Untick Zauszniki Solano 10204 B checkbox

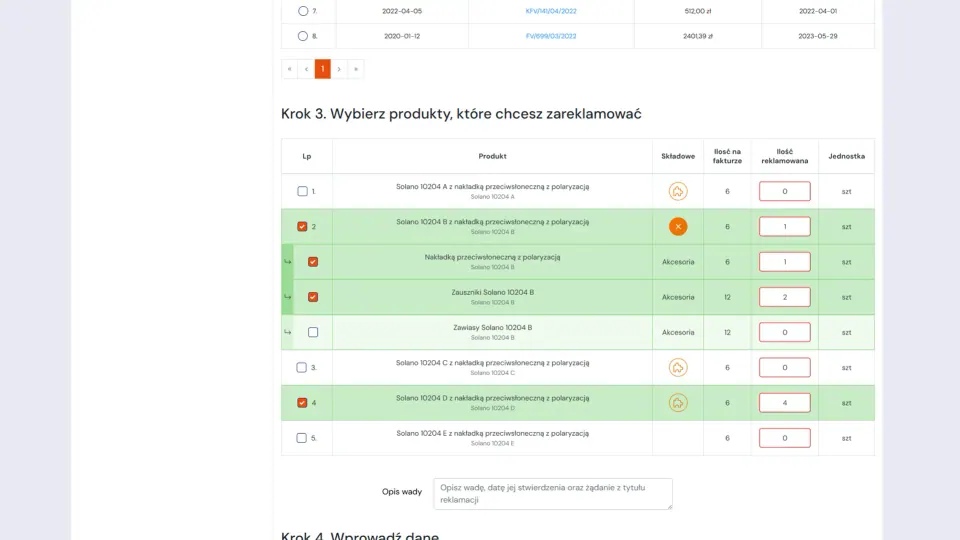(313, 297)
